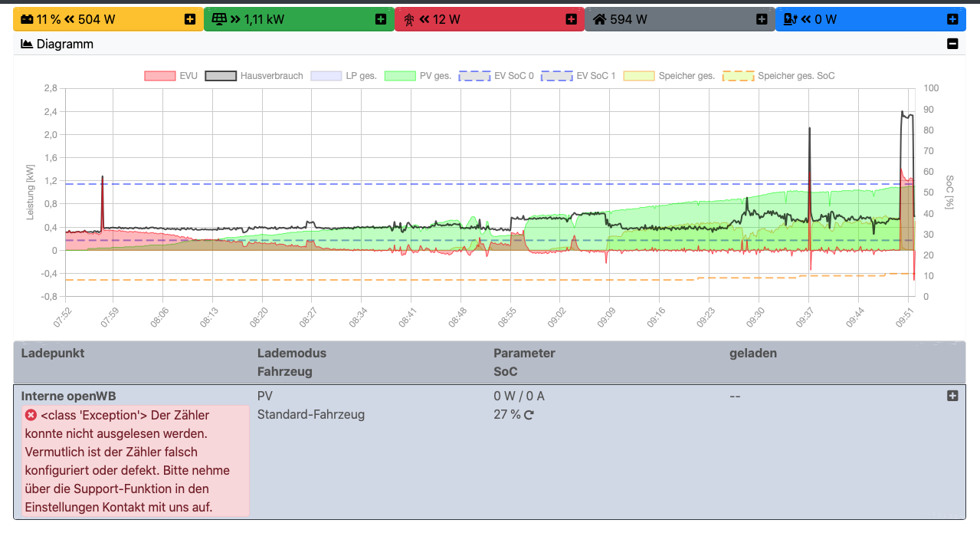The image size is (980, 533).
Task: Hide the PV ges. series in legend
Action: pyautogui.click(x=399, y=76)
